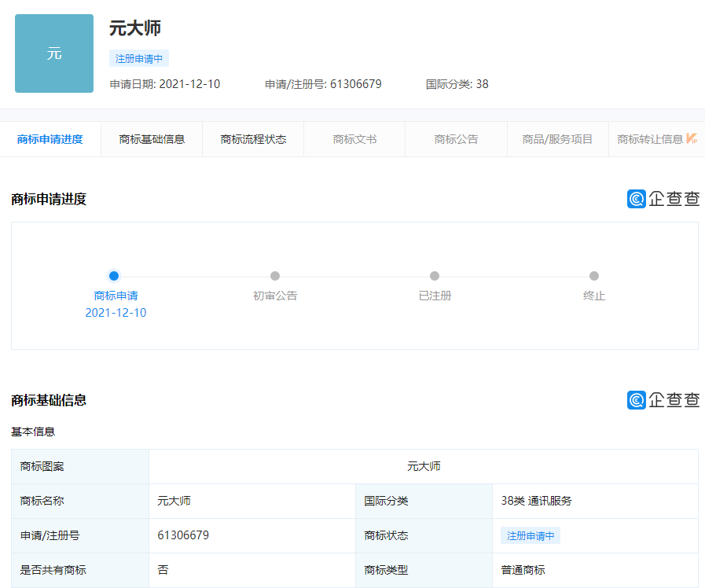705x588 pixels.
Task: Select the 终止 progress dot
Action: [594, 276]
